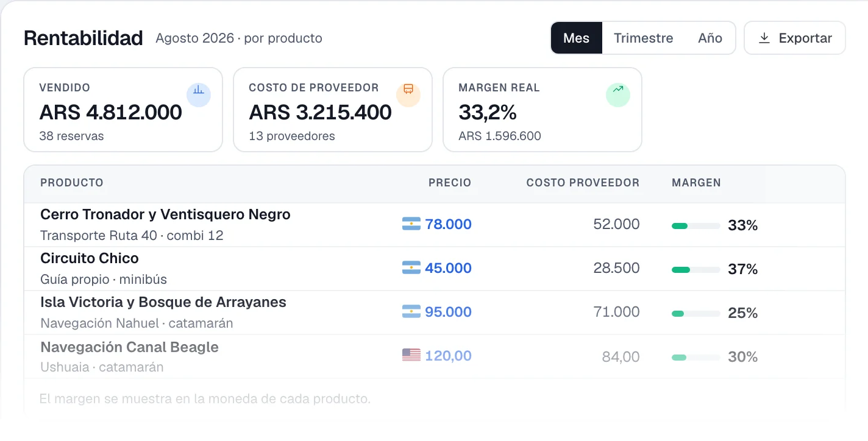Screen dimensions: 868x441
Task: Click the Navegación Nahuel · catamarán subtitle
Action: (137, 323)
